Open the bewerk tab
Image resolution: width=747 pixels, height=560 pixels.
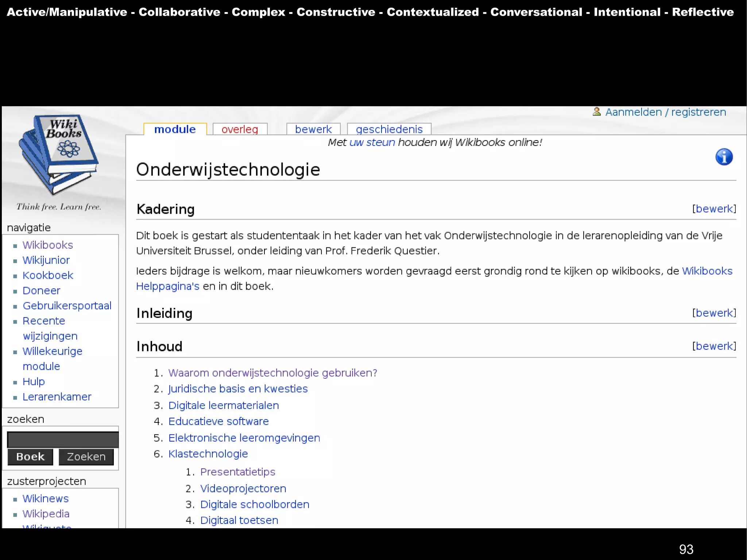coord(313,129)
